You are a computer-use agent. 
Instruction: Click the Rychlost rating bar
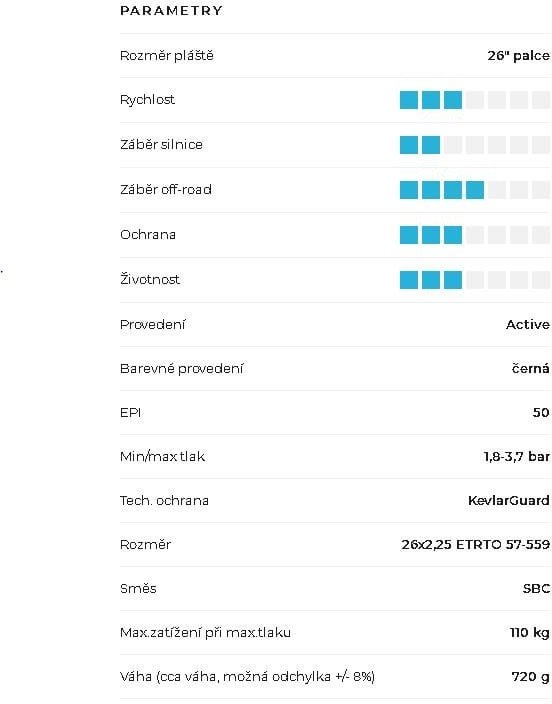(475, 100)
